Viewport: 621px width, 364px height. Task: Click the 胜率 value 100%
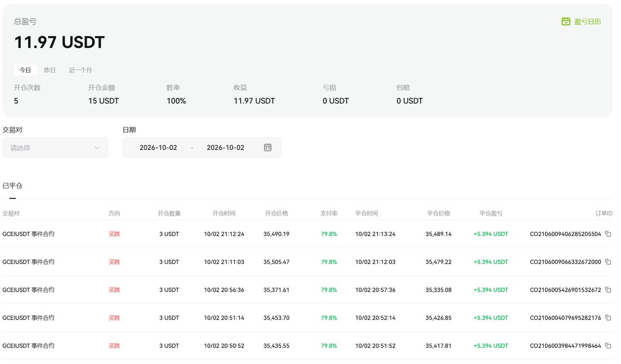[x=176, y=101]
